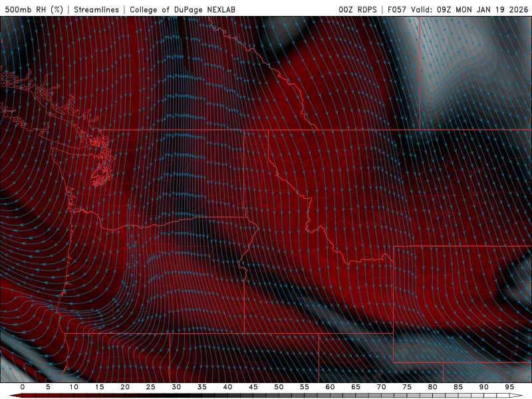Click the '20' tick label on color scale
The width and height of the screenshot is (532, 399).
pyautogui.click(x=125, y=387)
